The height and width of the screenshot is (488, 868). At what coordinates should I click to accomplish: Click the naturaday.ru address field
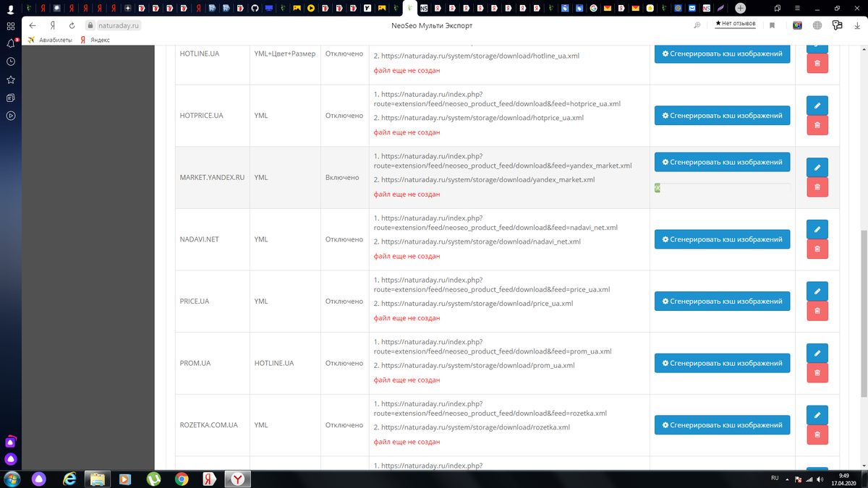(118, 25)
